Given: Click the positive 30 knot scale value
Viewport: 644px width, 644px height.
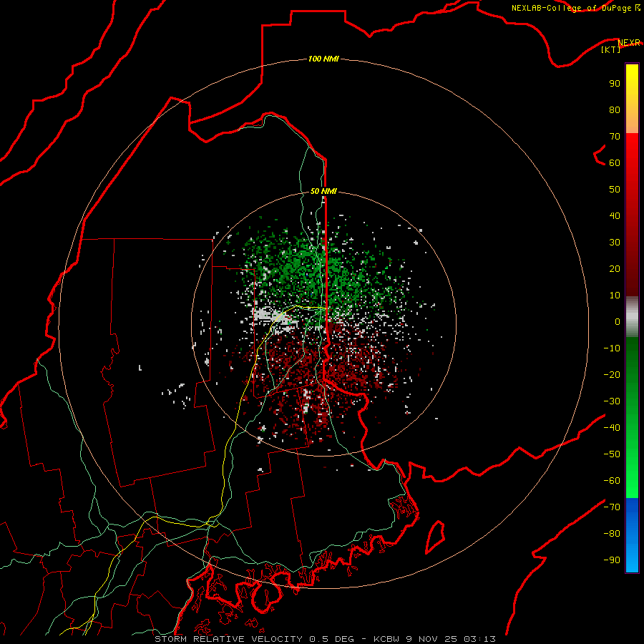Looking at the screenshot, I should click(x=615, y=243).
